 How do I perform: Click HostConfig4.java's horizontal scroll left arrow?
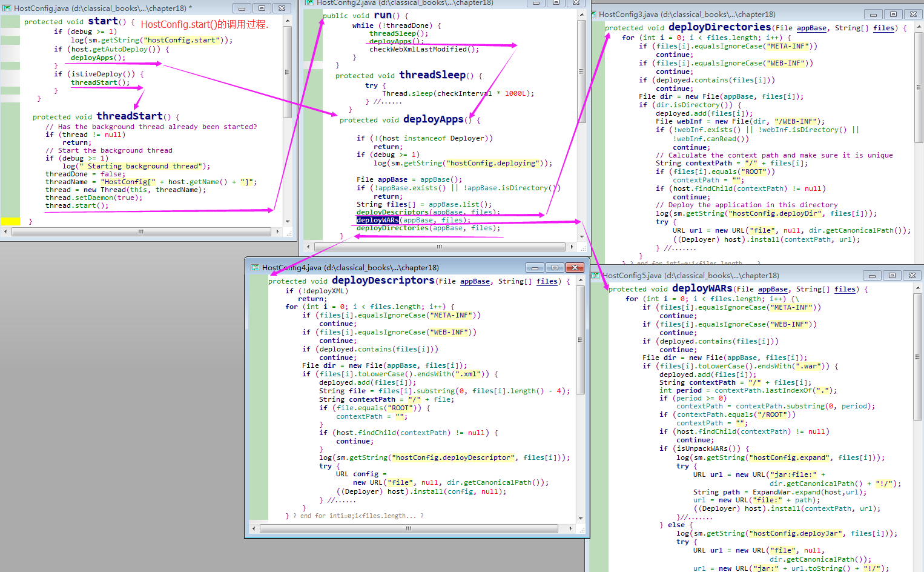coord(255,528)
